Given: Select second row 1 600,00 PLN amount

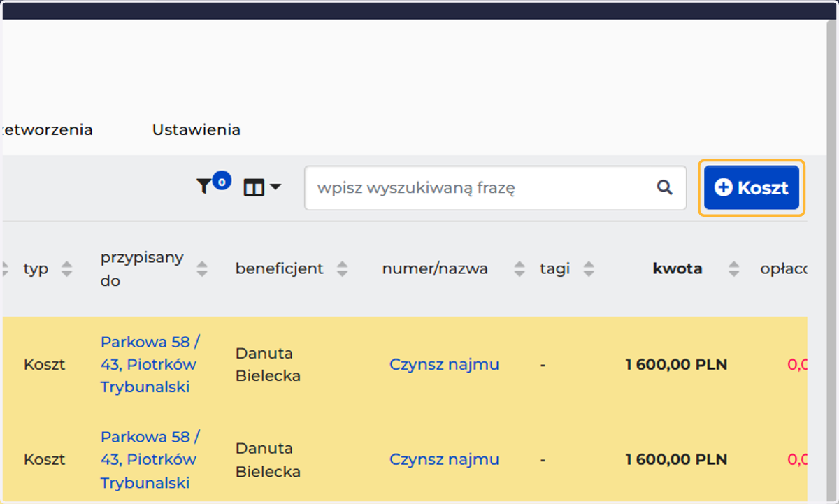Looking at the screenshot, I should pyautogui.click(x=676, y=459).
